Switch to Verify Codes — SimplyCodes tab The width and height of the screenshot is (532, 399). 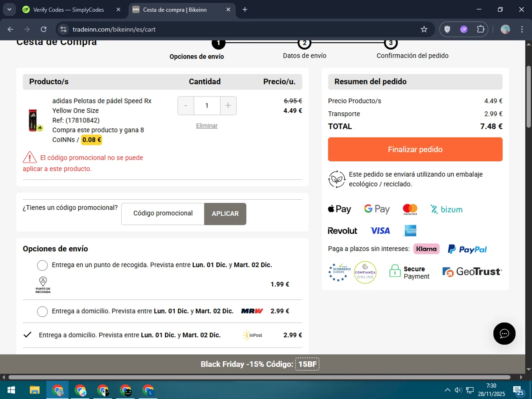[68, 10]
